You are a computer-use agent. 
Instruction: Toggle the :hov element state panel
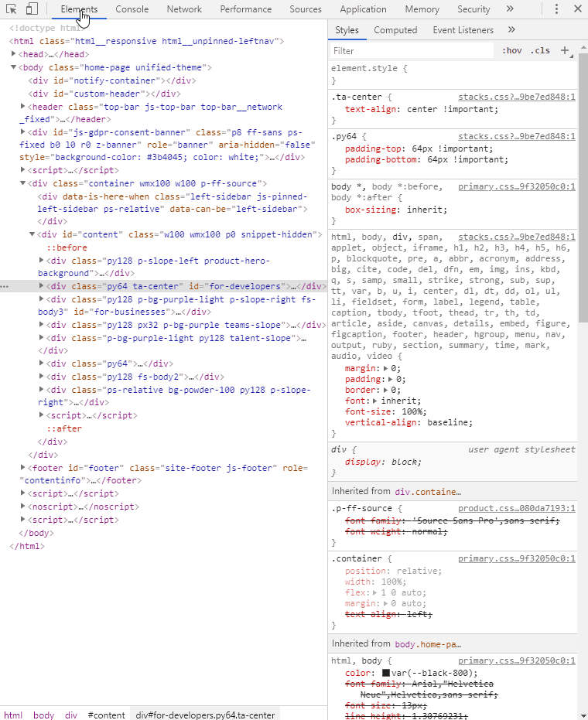click(511, 50)
